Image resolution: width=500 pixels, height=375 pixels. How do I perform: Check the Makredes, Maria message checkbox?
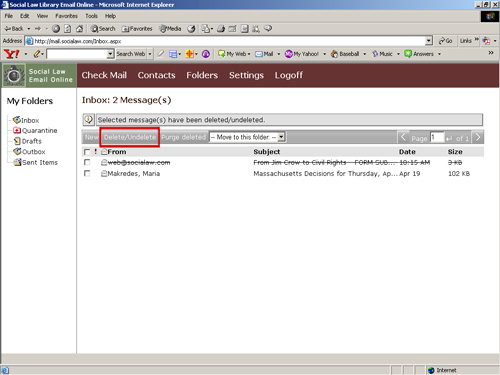[87, 173]
